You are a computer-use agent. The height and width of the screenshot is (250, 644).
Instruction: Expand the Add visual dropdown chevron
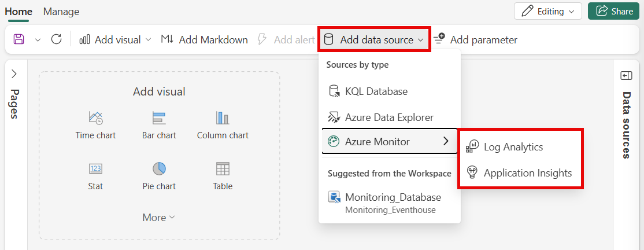point(148,40)
